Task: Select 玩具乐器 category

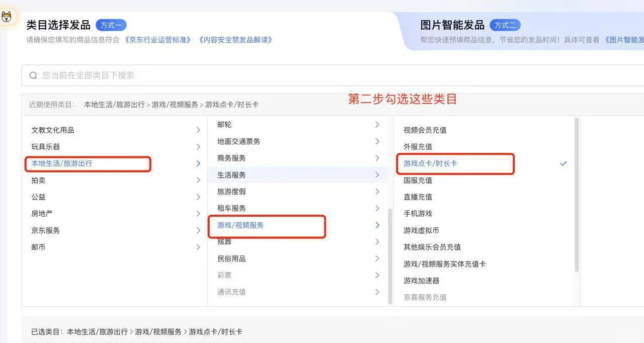Action: pos(46,147)
